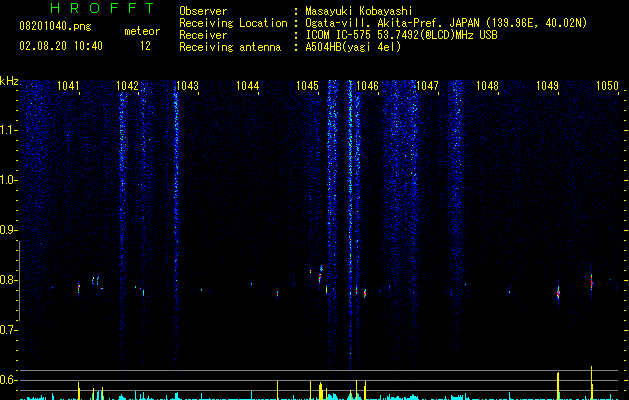Image resolution: width=629 pixels, height=400 pixels.
Task: Click the kHz axis unit label
Action: [9, 81]
